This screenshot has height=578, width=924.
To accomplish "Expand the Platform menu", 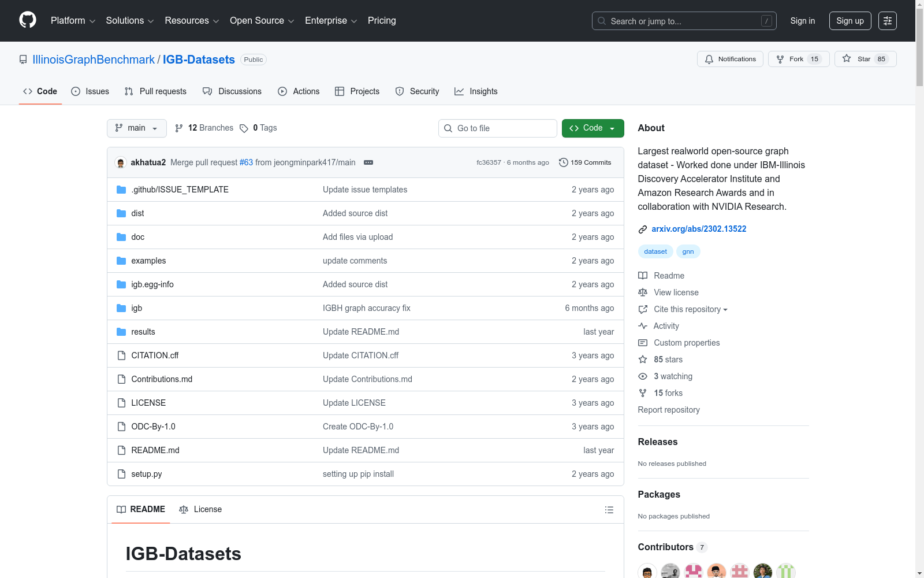I will pos(73,21).
